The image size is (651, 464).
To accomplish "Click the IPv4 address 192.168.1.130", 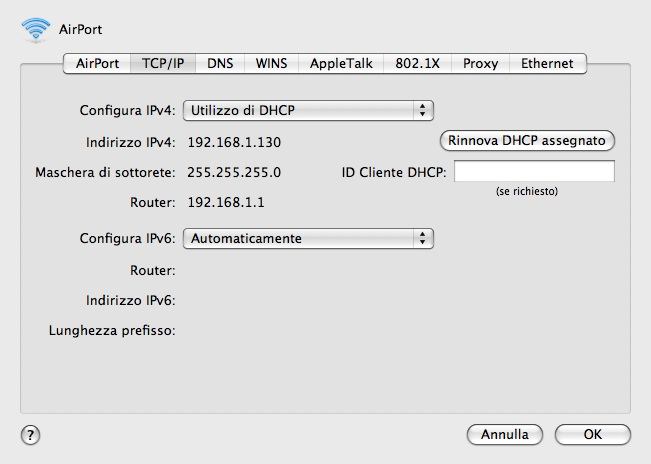I will click(x=234, y=142).
